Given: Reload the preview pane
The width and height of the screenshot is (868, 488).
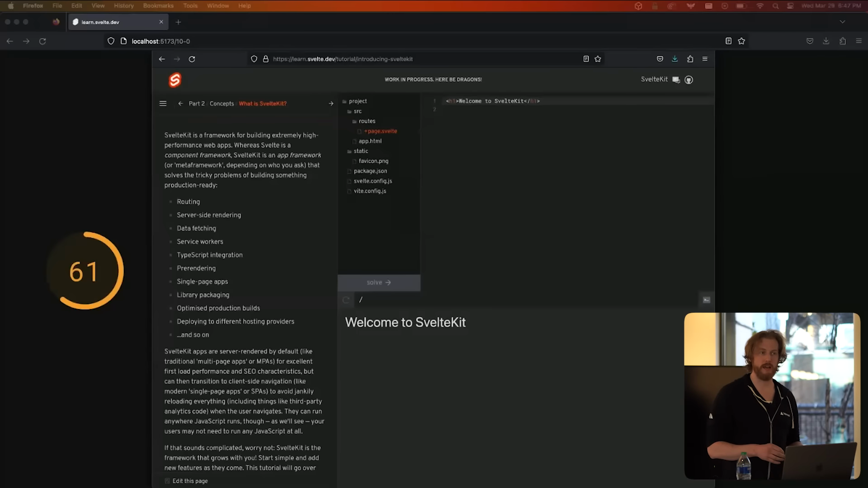Looking at the screenshot, I should point(346,300).
